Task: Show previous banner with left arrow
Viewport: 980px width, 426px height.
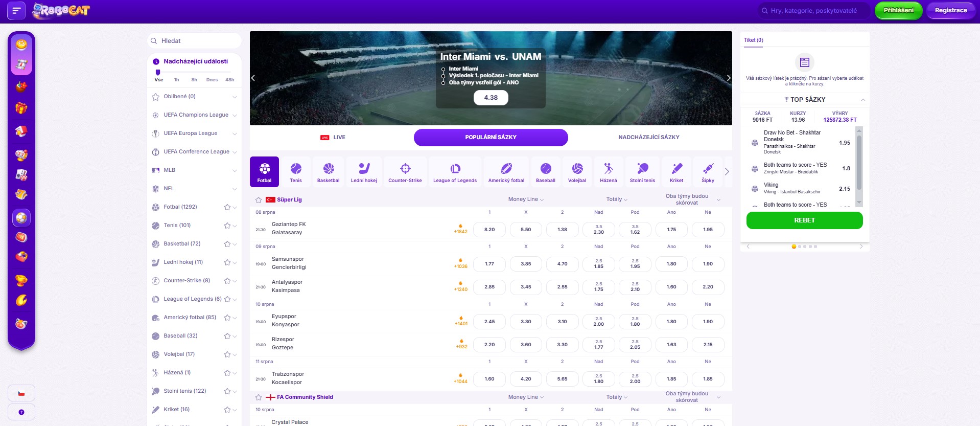Action: coord(253,78)
